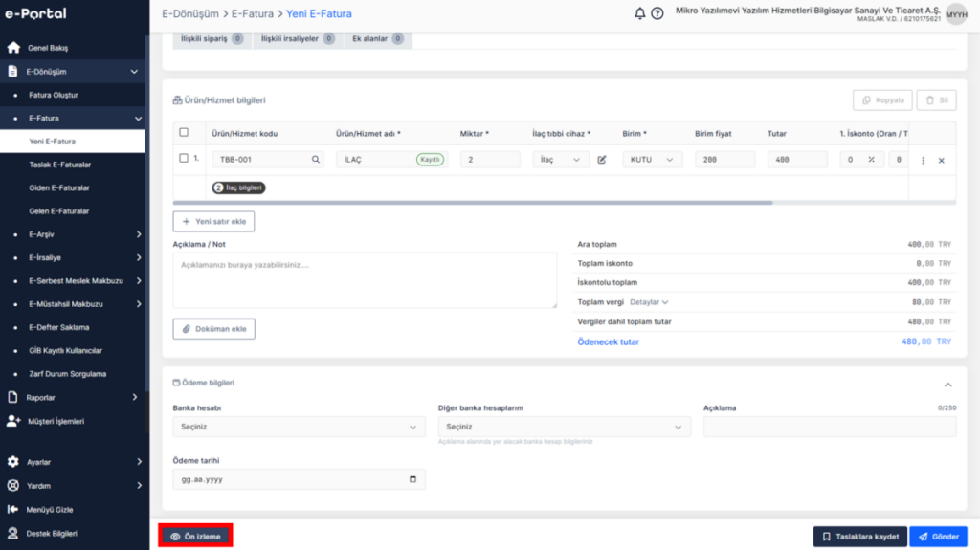Open the notifications bell icon
This screenshot has height=550, width=980.
click(x=639, y=13)
